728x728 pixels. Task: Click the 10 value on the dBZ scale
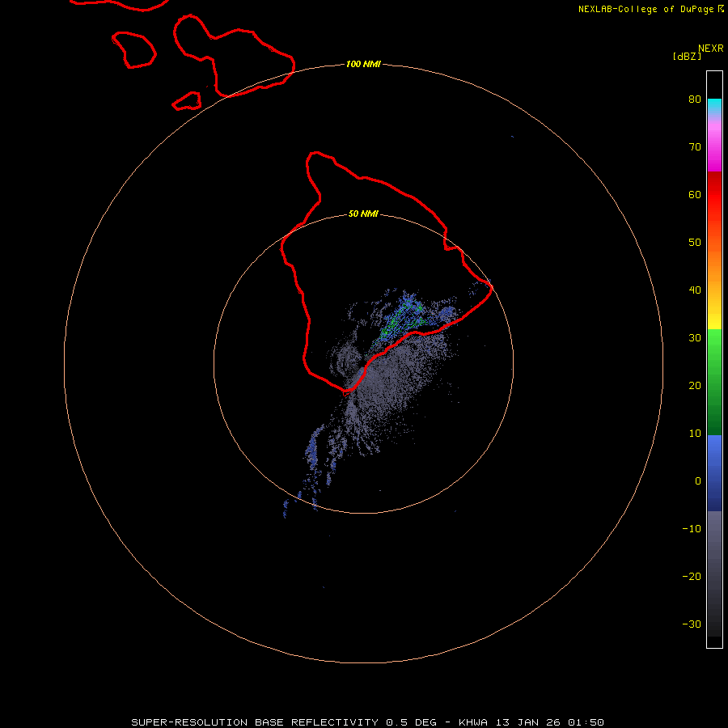click(695, 434)
